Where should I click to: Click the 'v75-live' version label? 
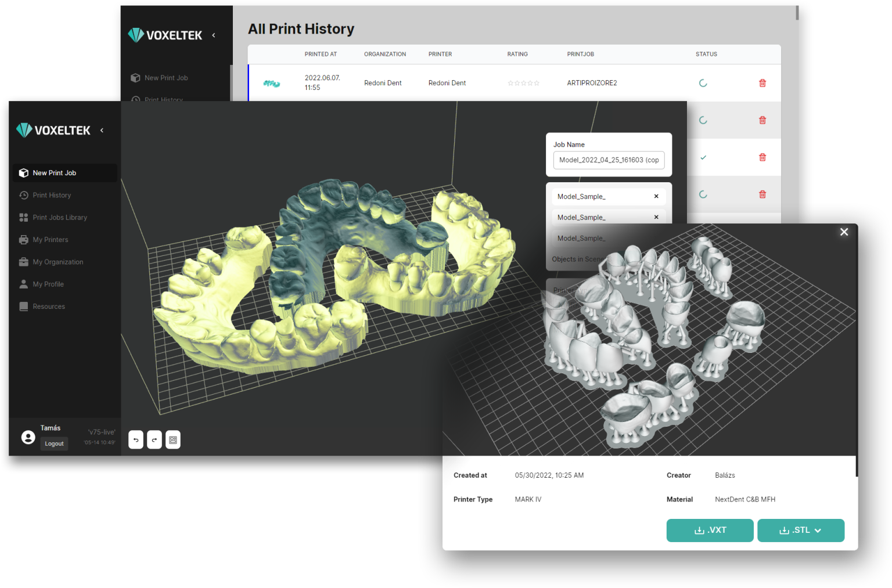point(102,432)
